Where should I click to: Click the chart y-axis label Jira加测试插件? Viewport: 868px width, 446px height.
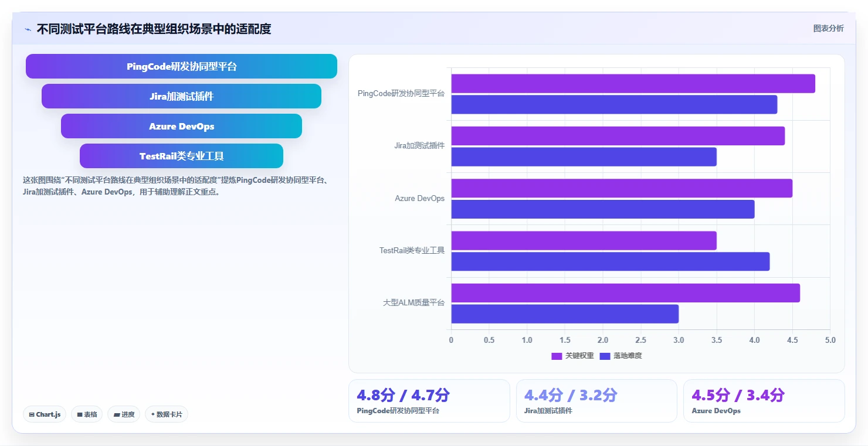pyautogui.click(x=419, y=146)
